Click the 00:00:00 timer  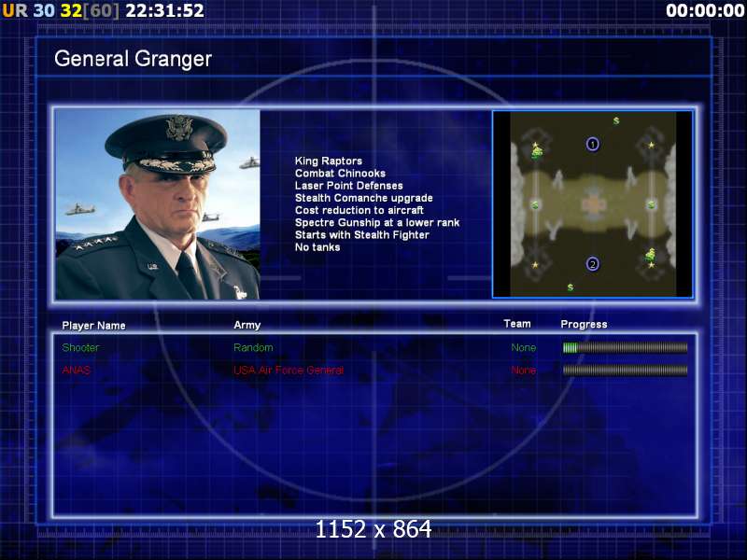point(705,10)
